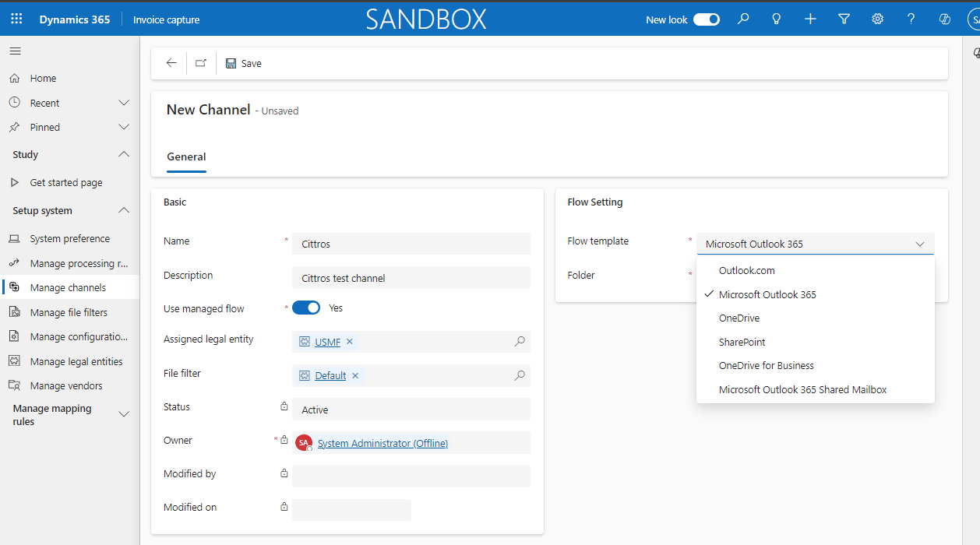Open Manage file filters
Viewport: 980px width, 545px height.
pos(70,312)
